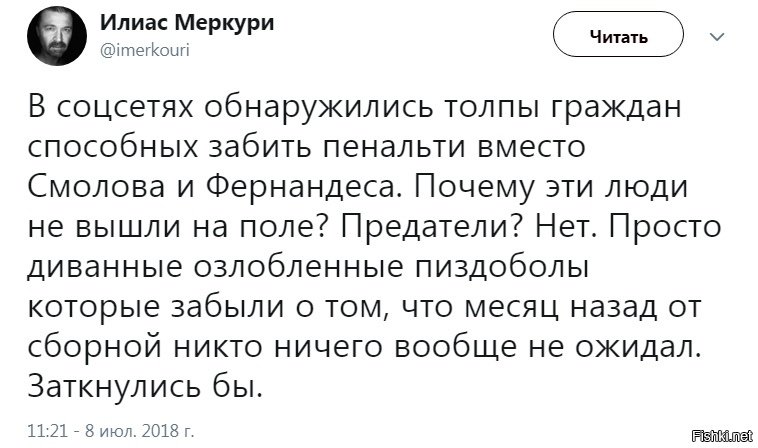Viewport: 758px width, 448px height.
Task: Click the date 8 июл. 2018 г.
Action: pos(139,431)
